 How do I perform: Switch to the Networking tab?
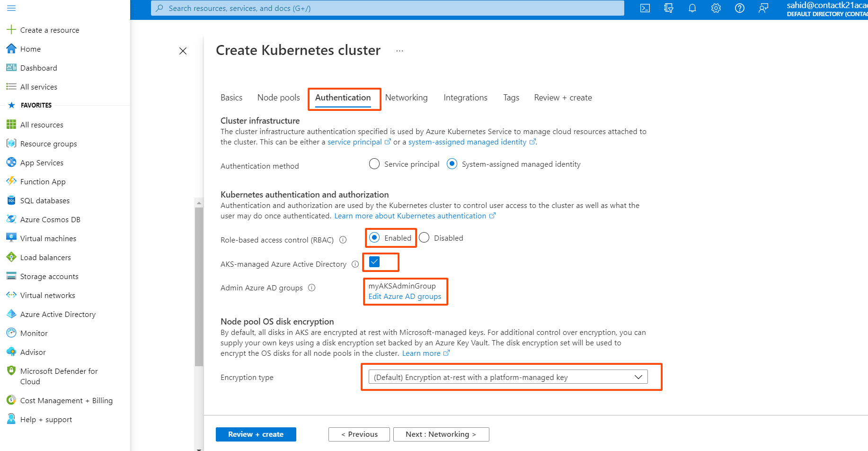click(x=406, y=98)
